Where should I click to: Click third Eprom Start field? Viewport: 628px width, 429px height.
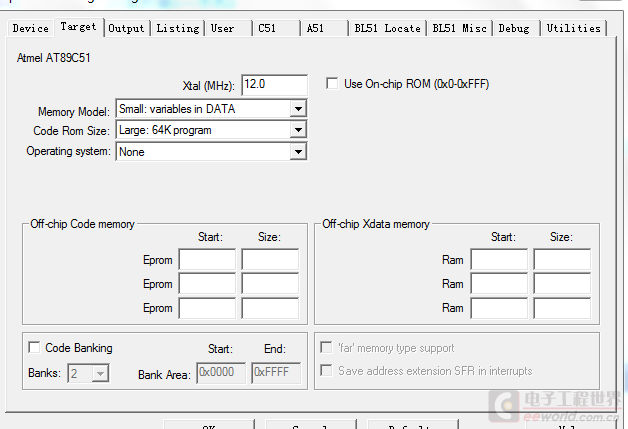pos(207,308)
